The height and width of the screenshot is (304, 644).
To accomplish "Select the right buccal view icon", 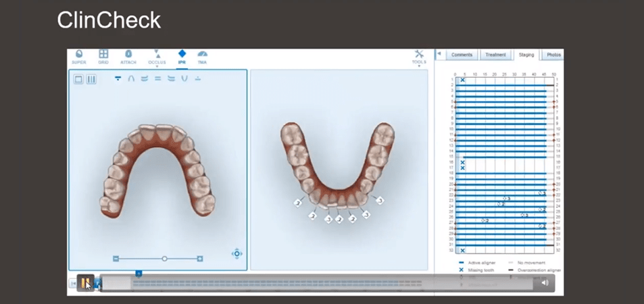I will point(144,78).
